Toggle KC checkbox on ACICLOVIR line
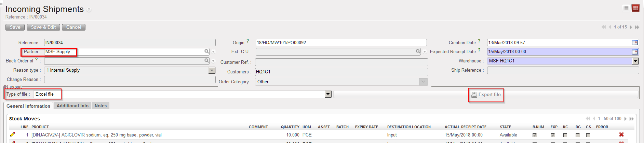 (565, 135)
